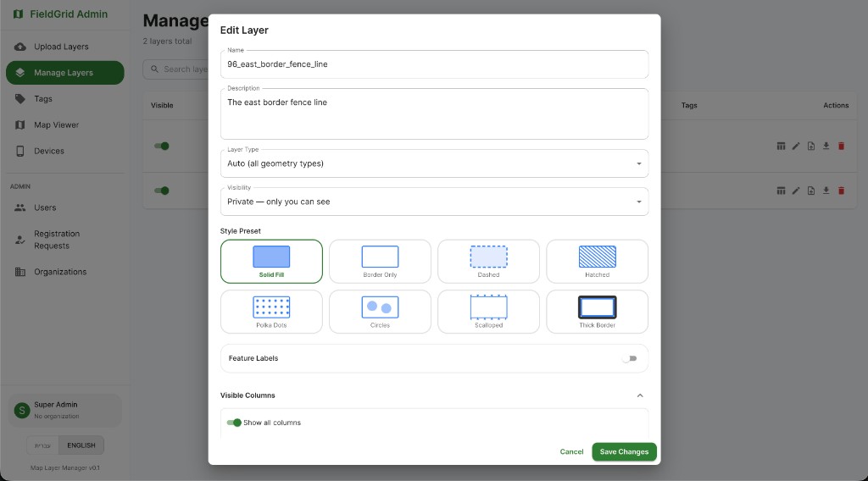
Task: Select the Solid Fill style preset
Action: (x=271, y=262)
